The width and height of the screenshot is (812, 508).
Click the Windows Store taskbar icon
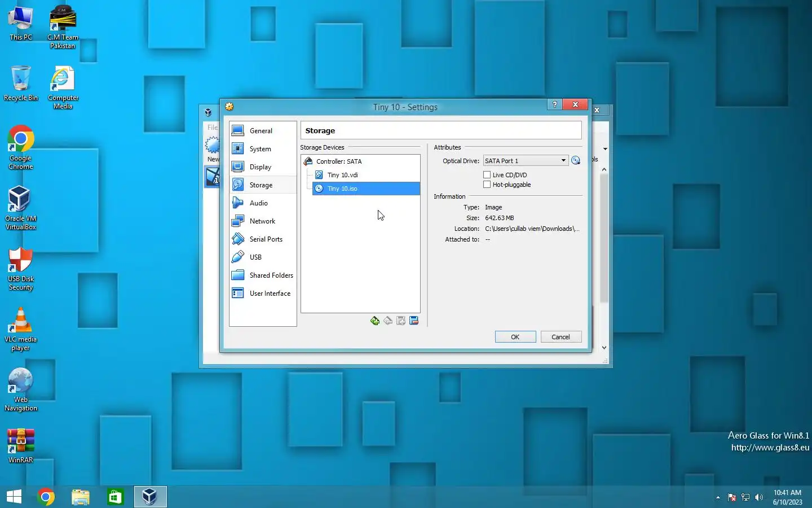[x=115, y=497]
